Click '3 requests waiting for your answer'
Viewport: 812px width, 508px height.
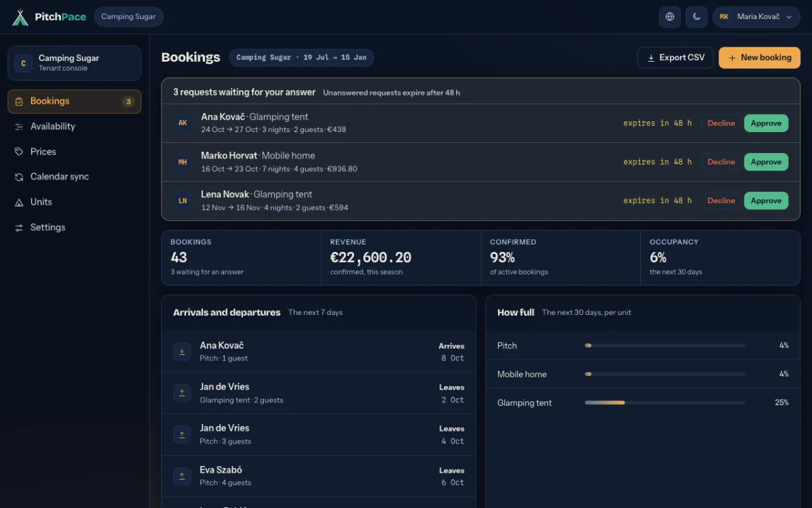click(244, 92)
